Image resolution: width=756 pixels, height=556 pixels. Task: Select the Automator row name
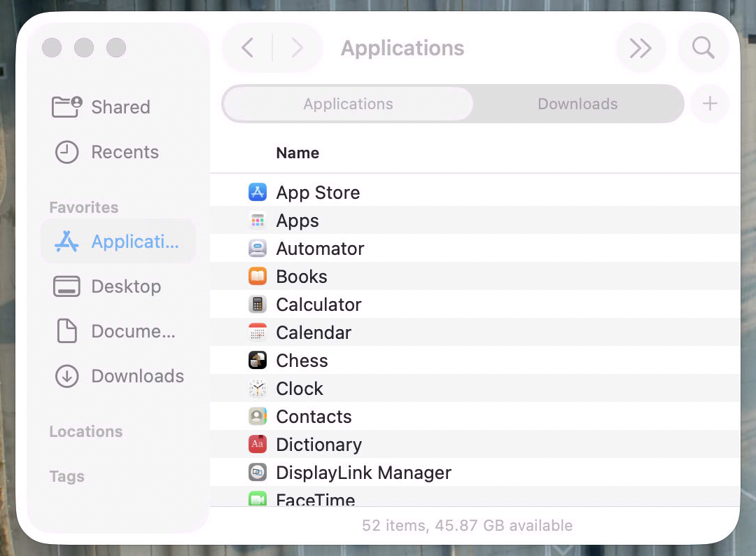[320, 249]
